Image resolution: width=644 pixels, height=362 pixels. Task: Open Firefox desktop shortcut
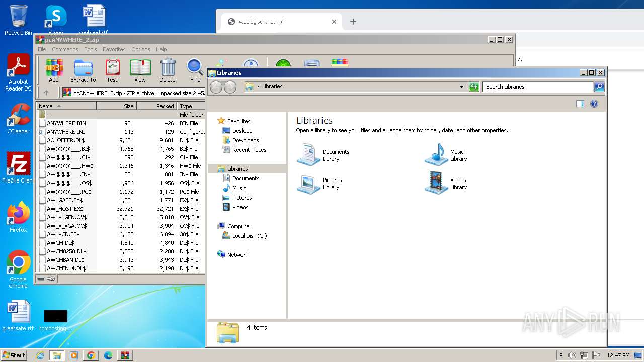click(18, 217)
